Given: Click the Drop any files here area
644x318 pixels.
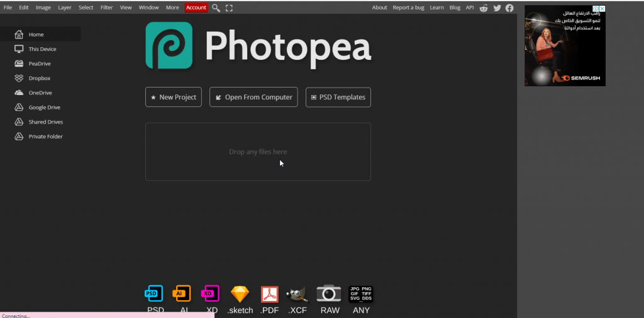Looking at the screenshot, I should point(258,151).
